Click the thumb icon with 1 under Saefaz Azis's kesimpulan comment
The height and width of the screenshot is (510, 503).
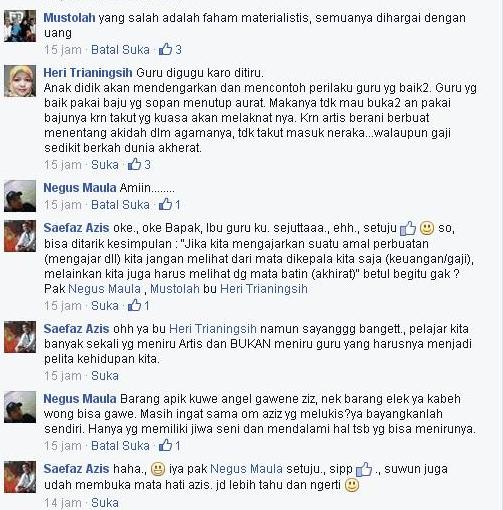coord(139,306)
